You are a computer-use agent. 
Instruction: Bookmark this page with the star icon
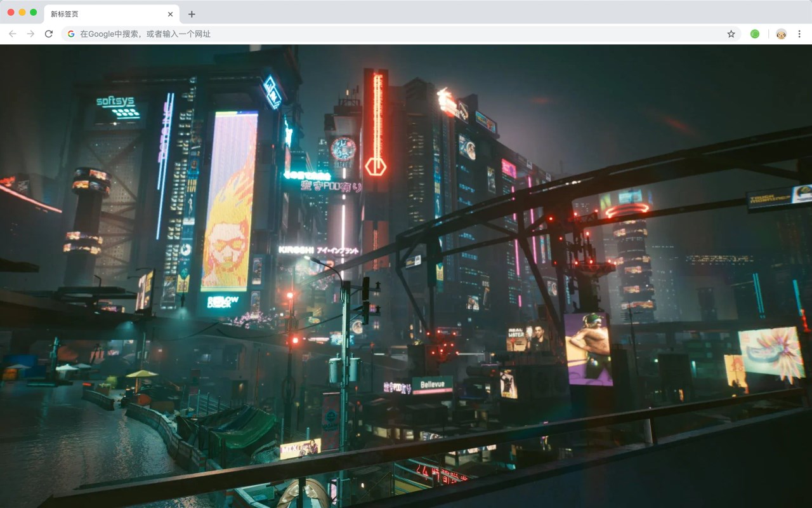click(x=731, y=34)
